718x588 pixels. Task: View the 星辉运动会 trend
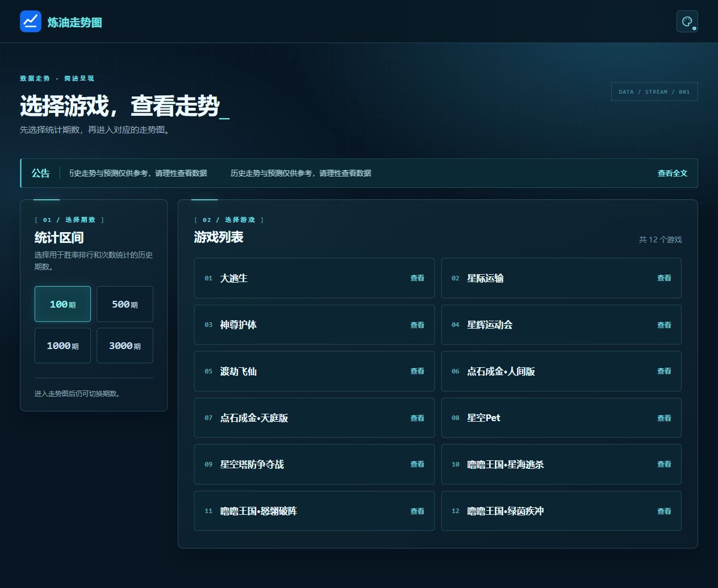tap(664, 325)
